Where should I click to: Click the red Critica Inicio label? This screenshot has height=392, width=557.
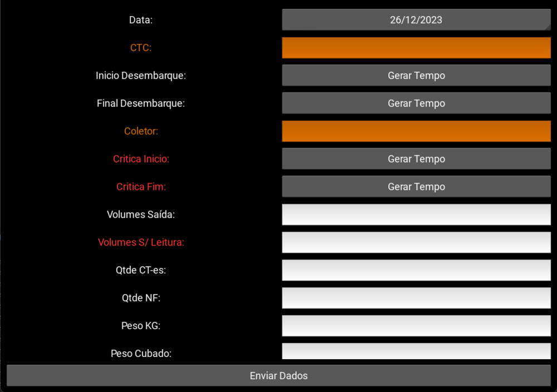(141, 159)
